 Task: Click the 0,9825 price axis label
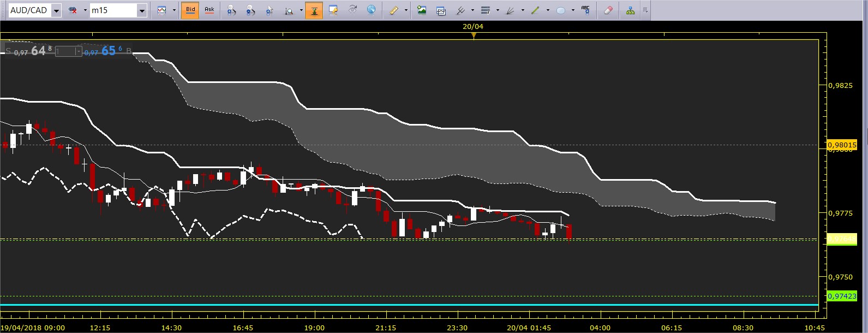841,86
